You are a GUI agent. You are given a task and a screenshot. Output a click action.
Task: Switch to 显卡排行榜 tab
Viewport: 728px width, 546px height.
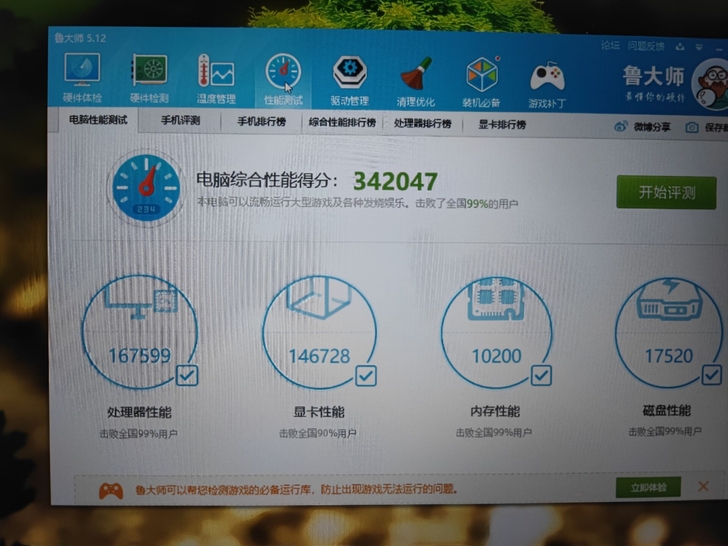point(502,124)
